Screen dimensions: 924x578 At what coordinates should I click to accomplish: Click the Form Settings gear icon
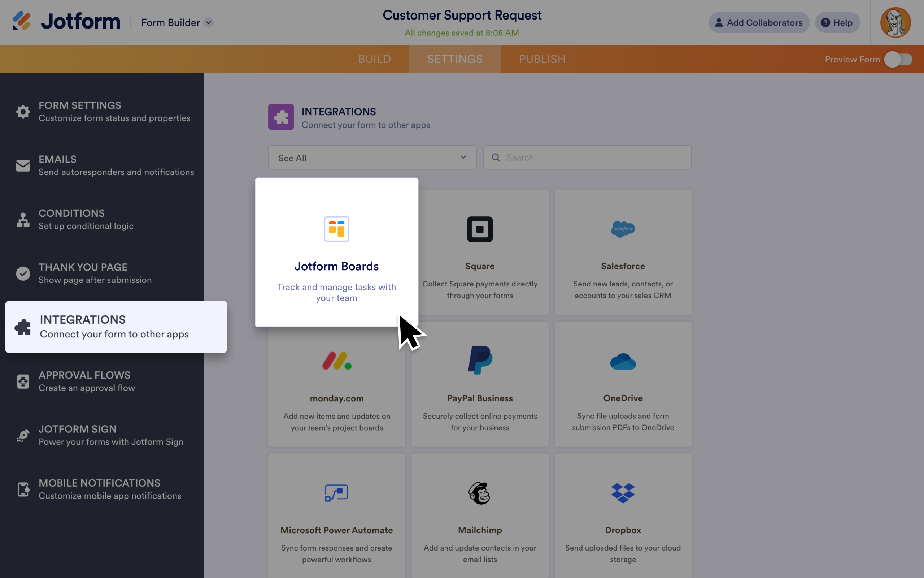[23, 112]
